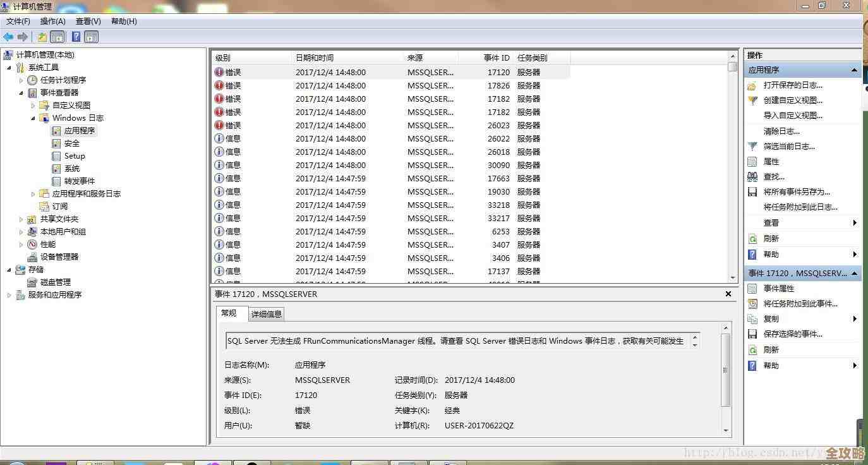This screenshot has width=868, height=465.
Task: Open a saved log using the yellow folder icon
Action: click(x=752, y=85)
